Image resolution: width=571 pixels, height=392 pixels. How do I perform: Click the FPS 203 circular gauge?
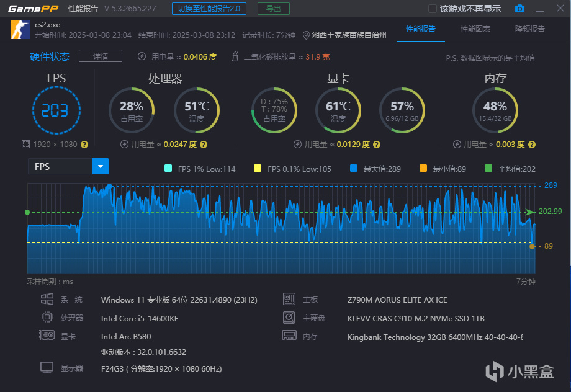[56, 110]
